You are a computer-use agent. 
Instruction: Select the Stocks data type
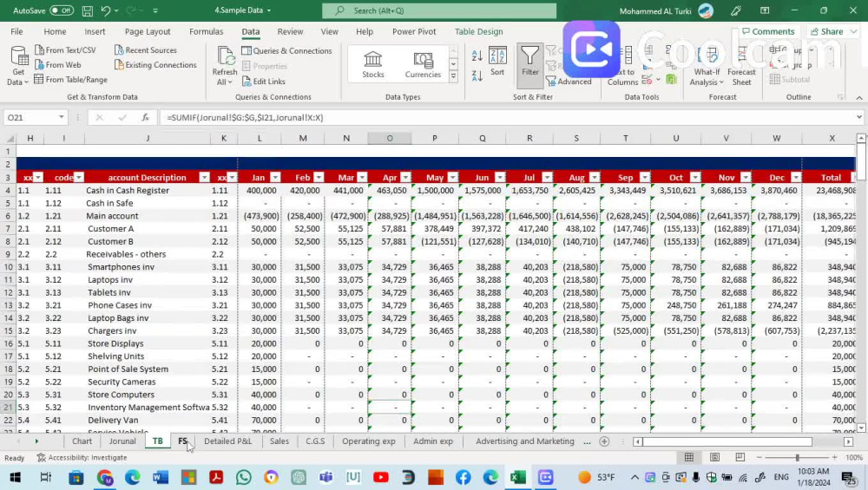pyautogui.click(x=372, y=64)
